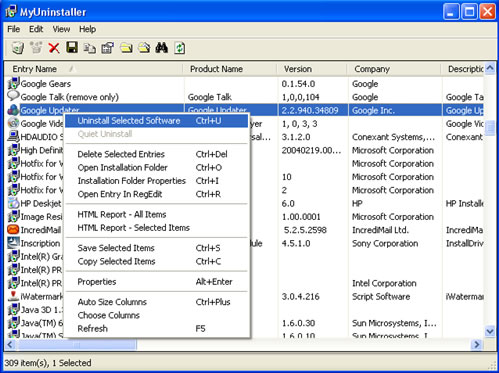Image resolution: width=499 pixels, height=373 pixels.
Task: Click version 0.1.54.0 in Google Gears row
Action: click(x=298, y=84)
